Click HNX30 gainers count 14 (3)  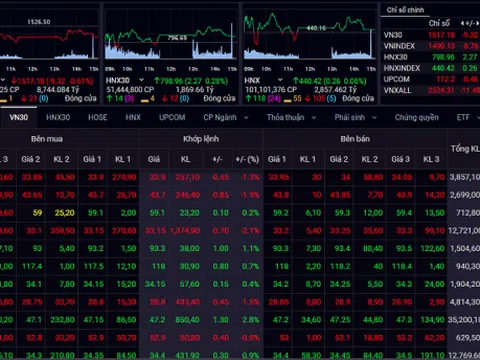[x=120, y=98]
